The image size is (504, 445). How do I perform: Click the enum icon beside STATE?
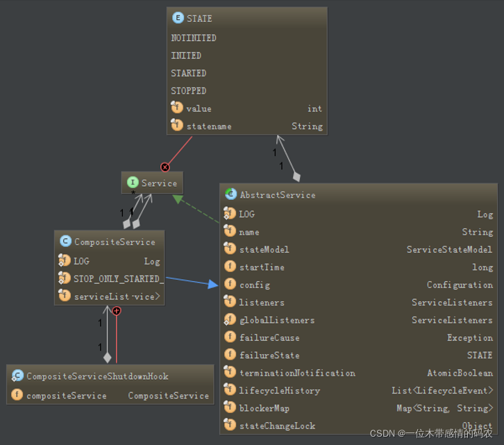point(177,19)
